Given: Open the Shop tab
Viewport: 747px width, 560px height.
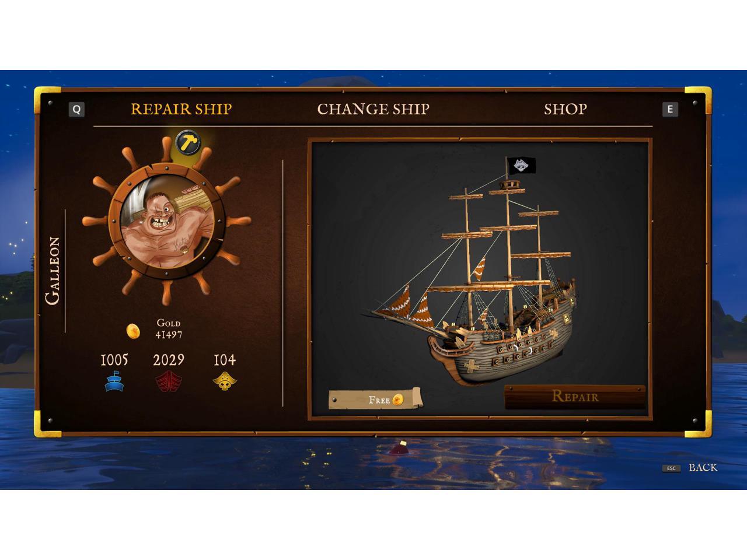Looking at the screenshot, I should coord(566,109).
